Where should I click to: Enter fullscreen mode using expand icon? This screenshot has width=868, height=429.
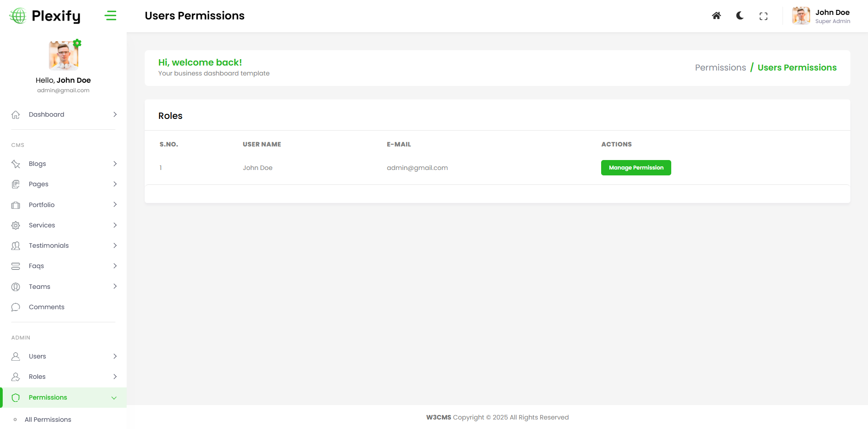[764, 16]
